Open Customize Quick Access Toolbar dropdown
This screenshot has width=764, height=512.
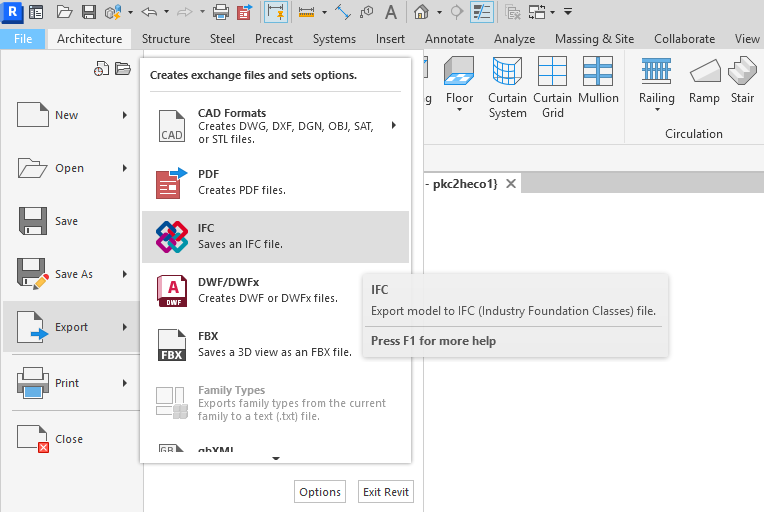pyautogui.click(x=568, y=12)
